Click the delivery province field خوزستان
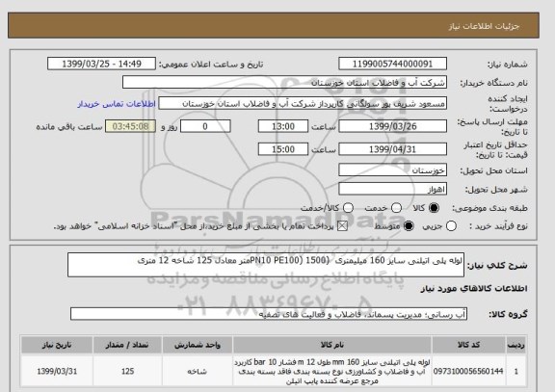This screenshot has height=392, width=555. 392,170
